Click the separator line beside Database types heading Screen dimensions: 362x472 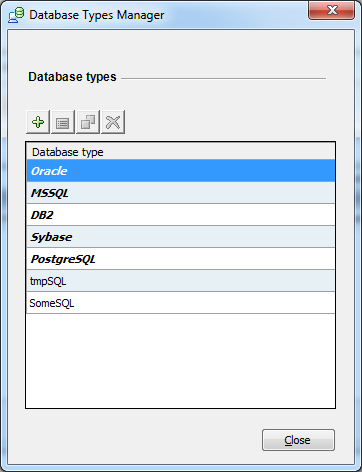coord(224,79)
